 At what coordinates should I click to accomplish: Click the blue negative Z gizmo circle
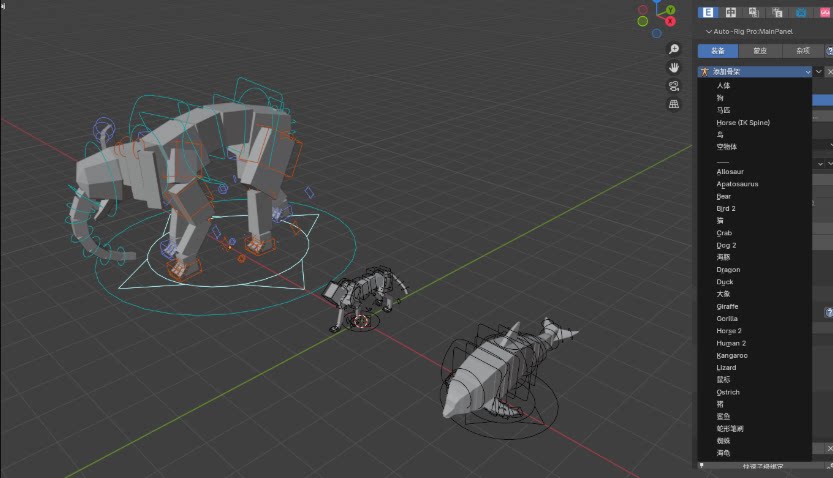pyautogui.click(x=657, y=33)
